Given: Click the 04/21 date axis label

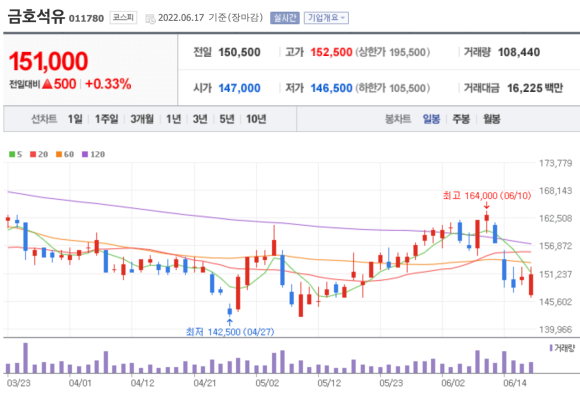Looking at the screenshot, I should tap(205, 383).
